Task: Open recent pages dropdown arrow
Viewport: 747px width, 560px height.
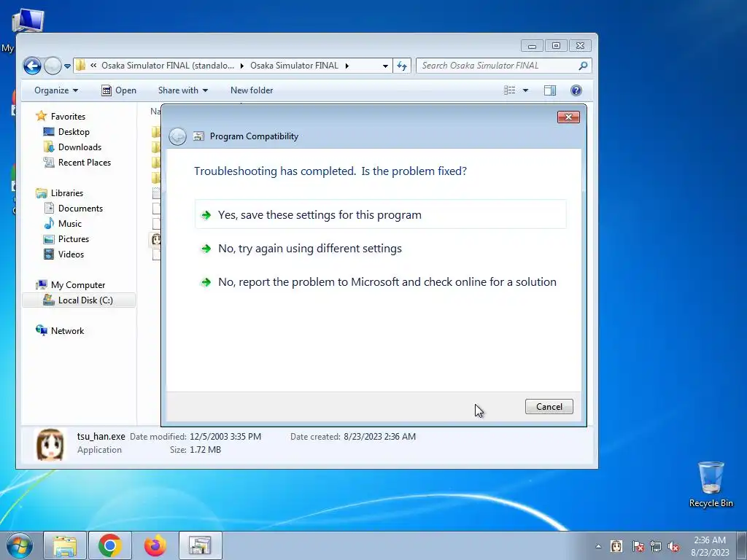Action: click(68, 66)
